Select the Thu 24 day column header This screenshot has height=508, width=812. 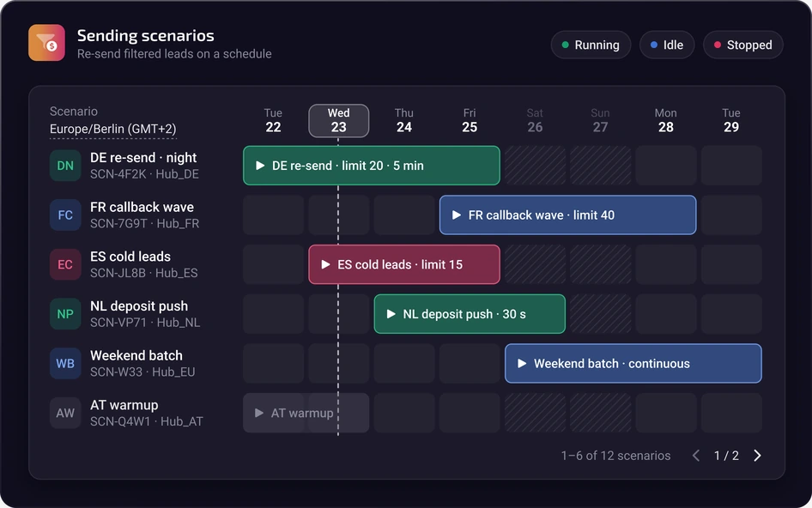pos(404,121)
